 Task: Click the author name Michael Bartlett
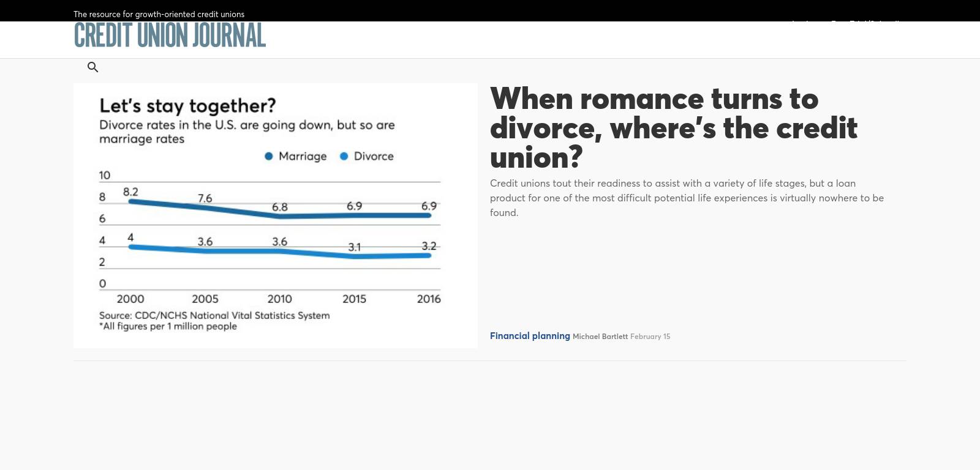click(x=600, y=337)
